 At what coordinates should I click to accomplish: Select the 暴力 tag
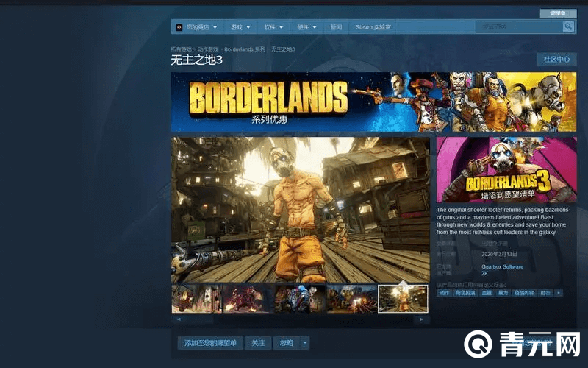pyautogui.click(x=503, y=293)
